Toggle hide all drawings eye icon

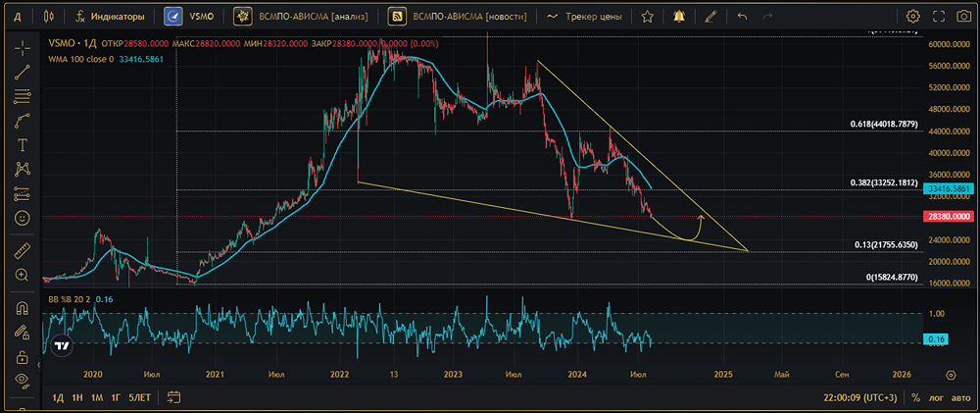(x=23, y=380)
